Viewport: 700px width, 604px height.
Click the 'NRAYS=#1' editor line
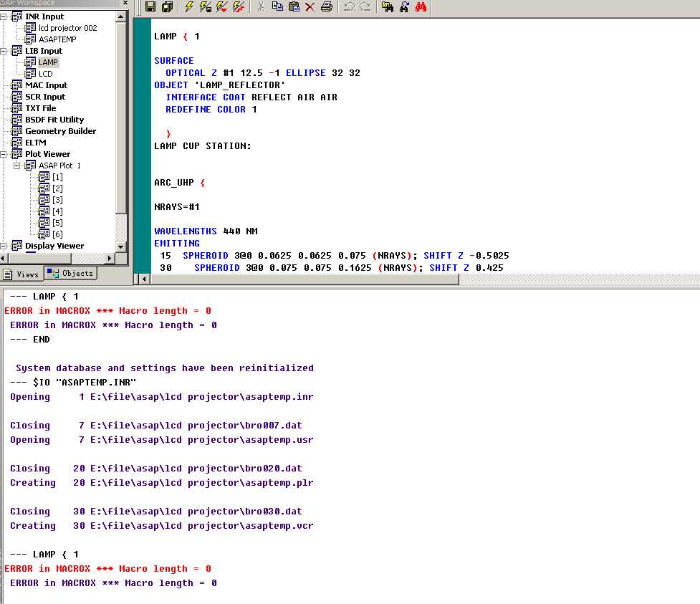tap(177, 206)
